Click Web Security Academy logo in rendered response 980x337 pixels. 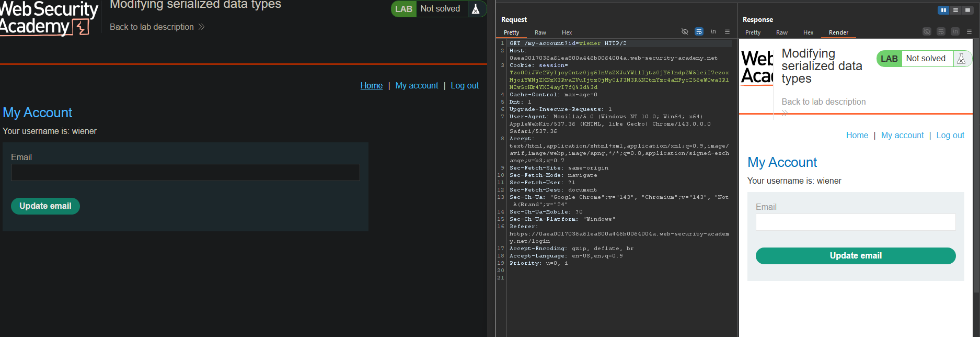(x=757, y=67)
